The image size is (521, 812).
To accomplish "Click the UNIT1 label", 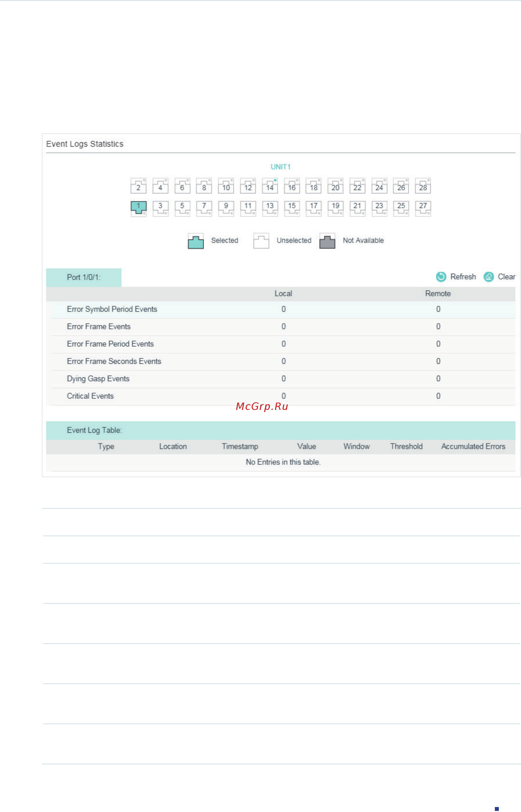I will (x=280, y=167).
